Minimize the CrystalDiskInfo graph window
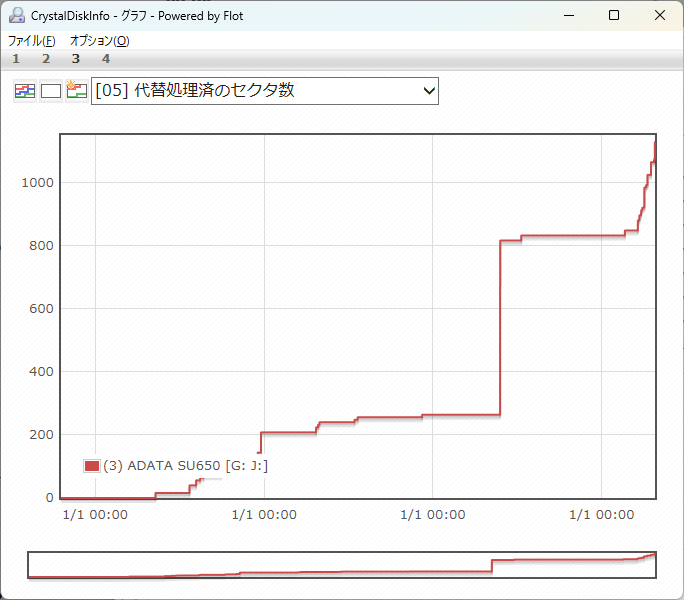684x600 pixels. [x=569, y=16]
